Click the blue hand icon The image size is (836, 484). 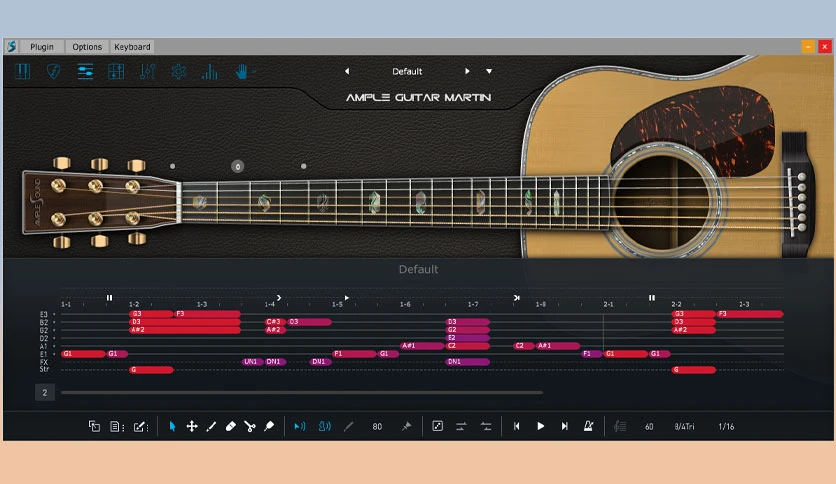242,71
